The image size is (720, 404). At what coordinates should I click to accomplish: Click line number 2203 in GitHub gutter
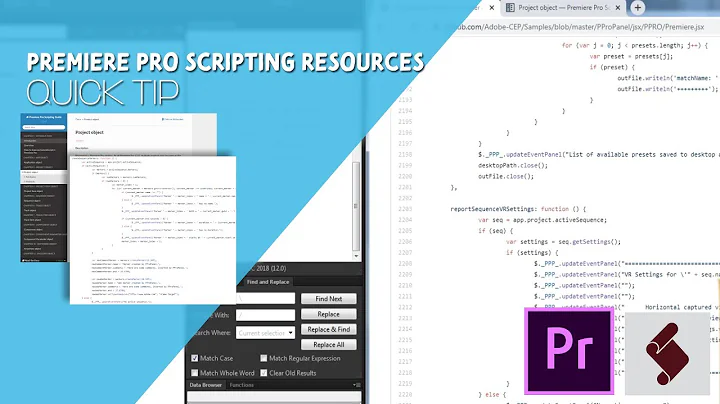click(x=405, y=209)
